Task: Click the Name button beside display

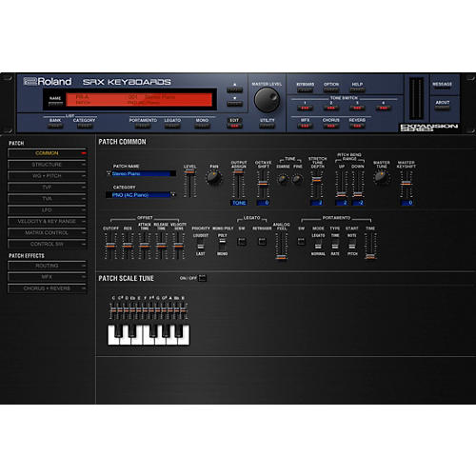Action: pyautogui.click(x=55, y=103)
